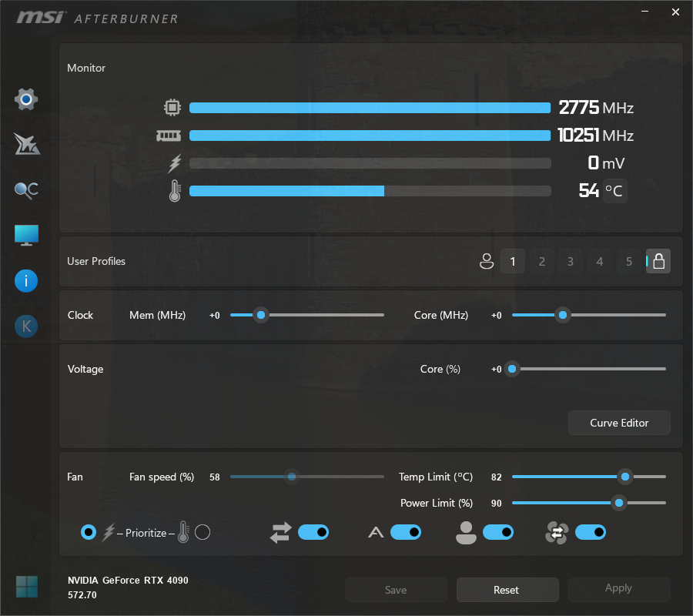Click the GPU core clock chip icon
This screenshot has width=693, height=616.
[x=172, y=107]
